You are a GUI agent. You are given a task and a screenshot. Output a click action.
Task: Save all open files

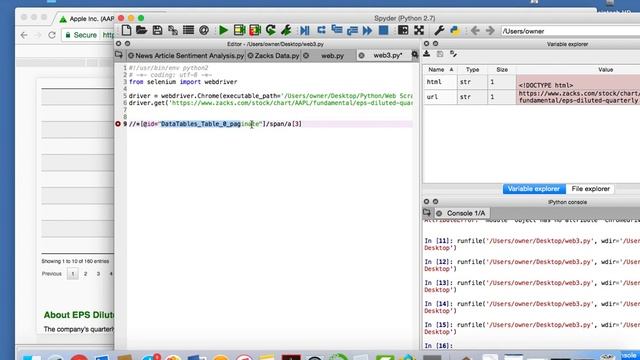173,30
